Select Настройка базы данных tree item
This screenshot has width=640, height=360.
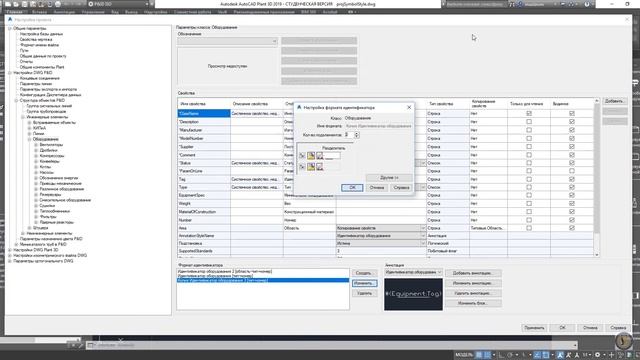point(41,34)
